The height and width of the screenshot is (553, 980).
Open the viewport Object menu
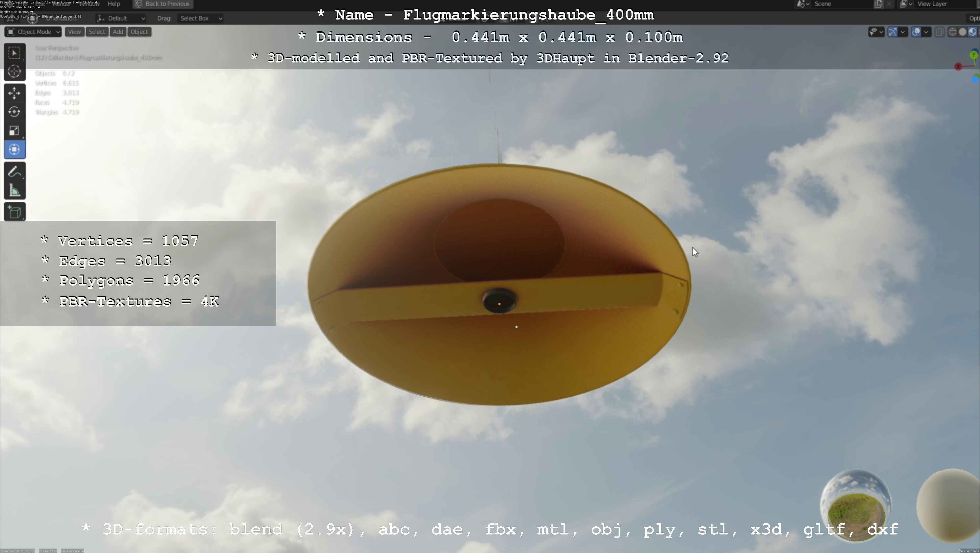[139, 32]
